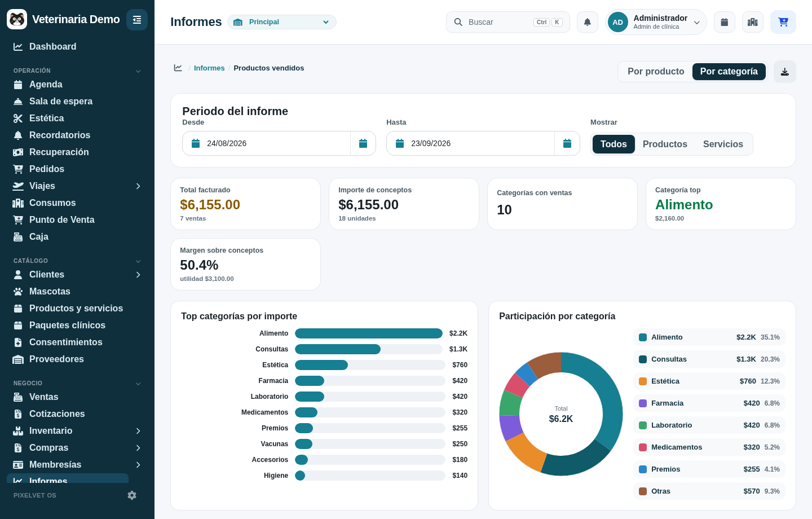Click the Caja register icon in the sidebar

click(x=18, y=237)
